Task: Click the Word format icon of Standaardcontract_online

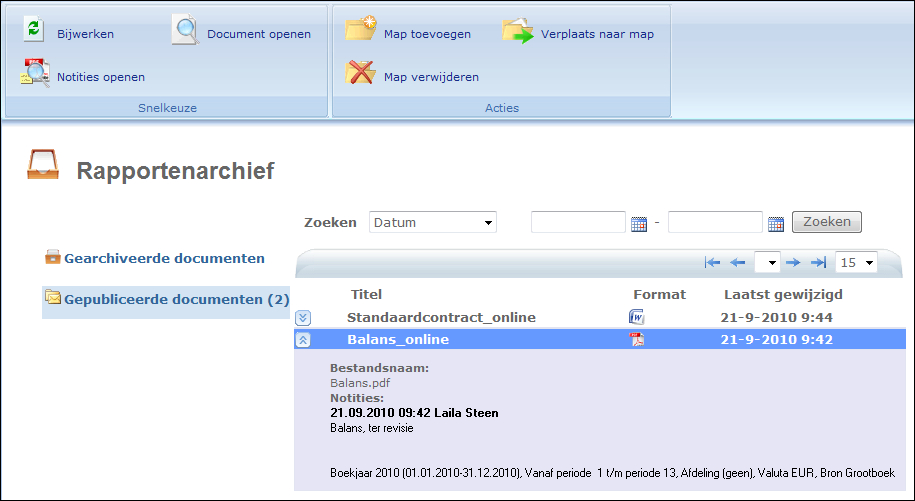Action: [636, 317]
